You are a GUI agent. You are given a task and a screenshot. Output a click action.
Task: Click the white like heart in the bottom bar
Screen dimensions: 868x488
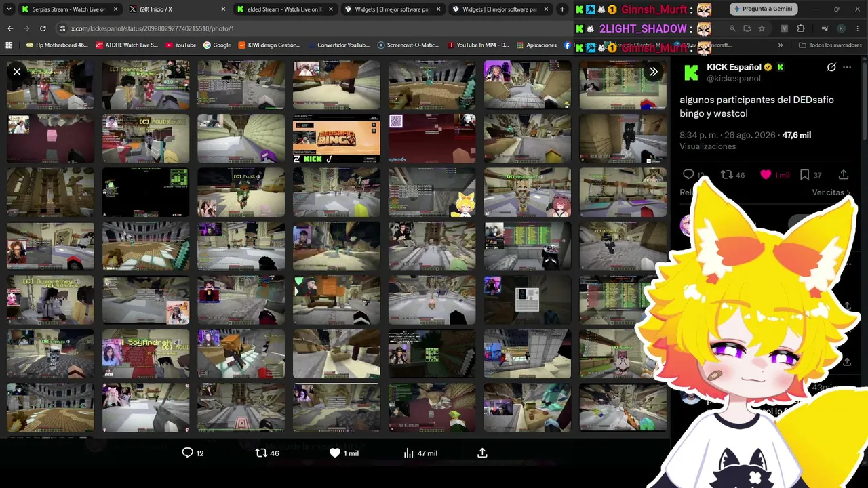tap(335, 453)
